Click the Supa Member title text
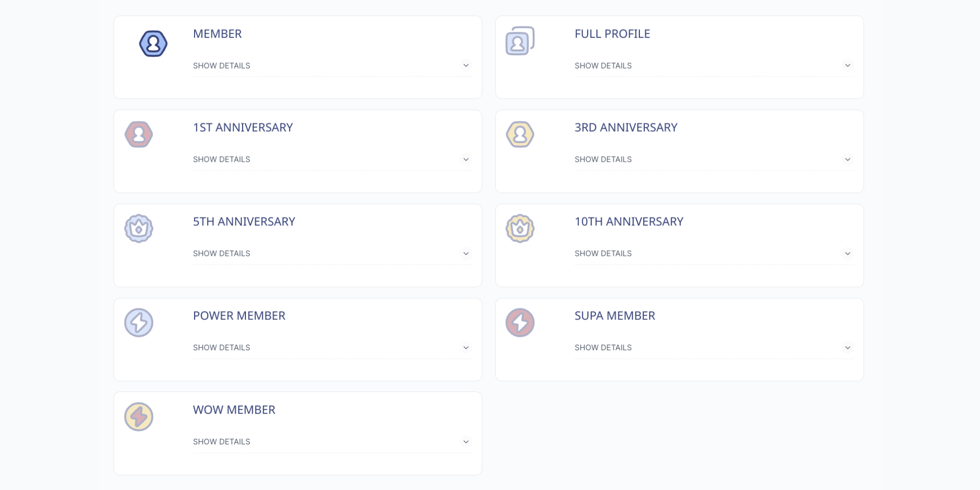The width and height of the screenshot is (980, 490). point(615,316)
